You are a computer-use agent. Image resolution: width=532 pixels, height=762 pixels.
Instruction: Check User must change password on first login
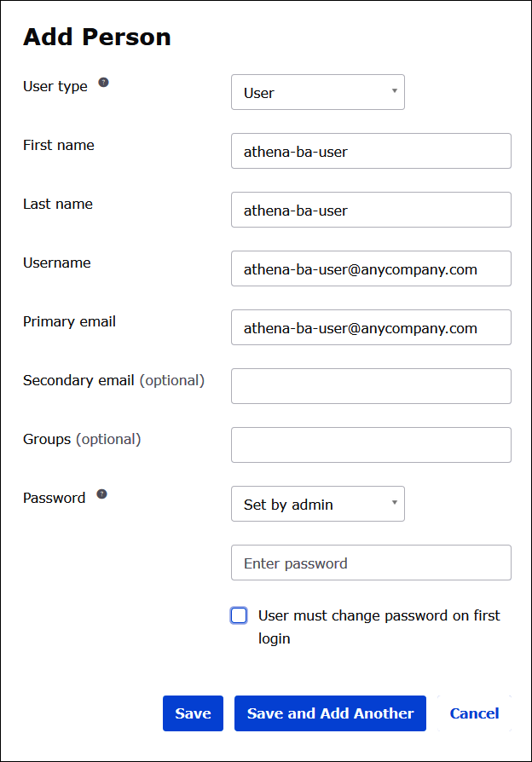pyautogui.click(x=239, y=615)
